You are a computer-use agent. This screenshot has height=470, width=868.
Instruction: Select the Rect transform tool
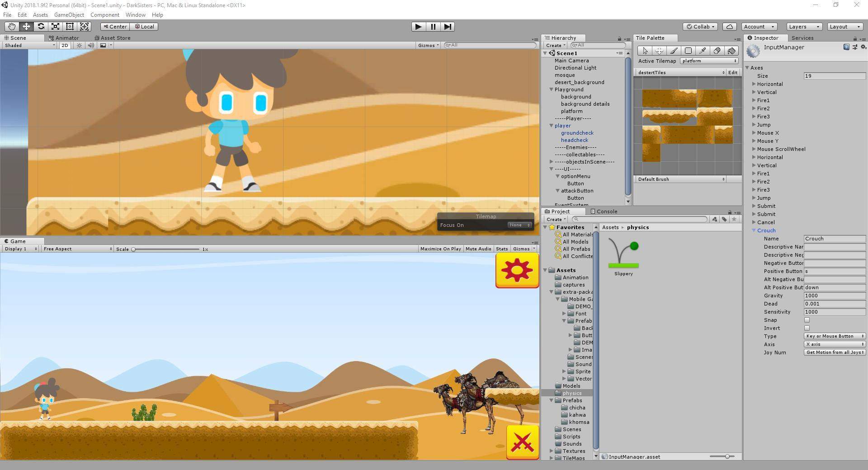(70, 27)
